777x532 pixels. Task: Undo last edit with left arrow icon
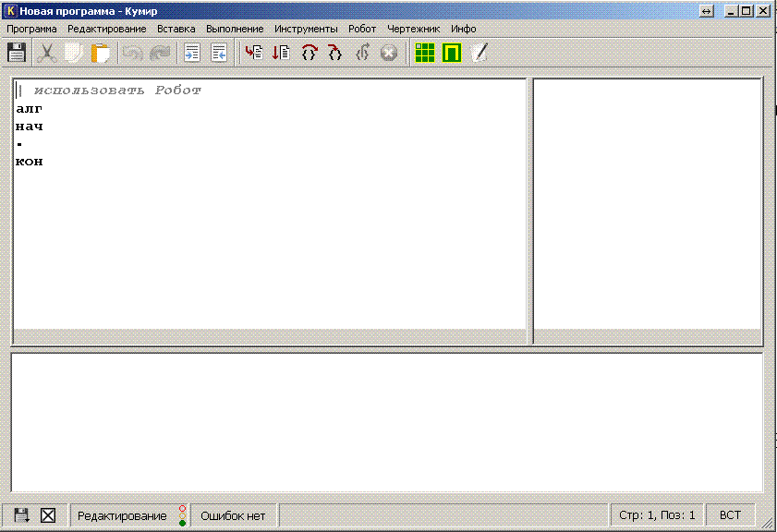pyautogui.click(x=132, y=53)
